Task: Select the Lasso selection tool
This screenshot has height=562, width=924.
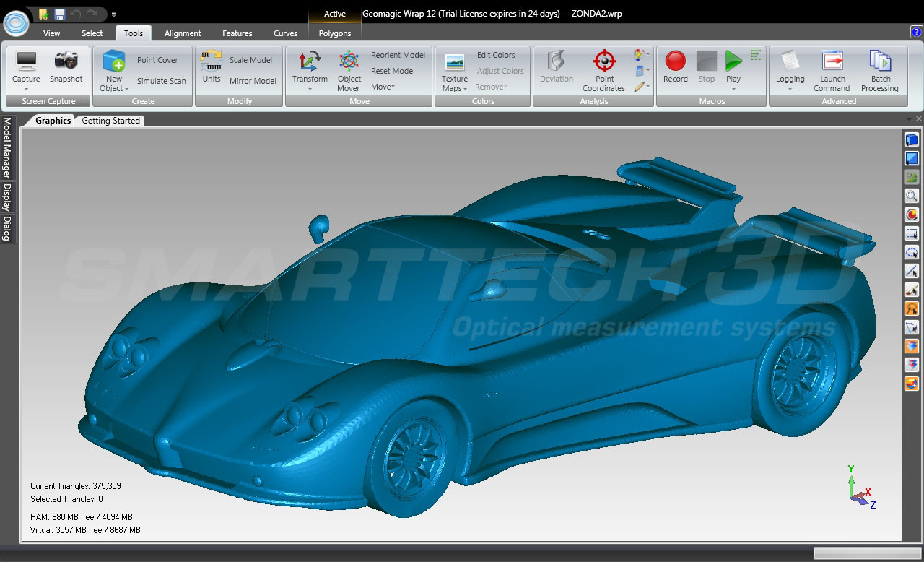Action: pos(912,308)
